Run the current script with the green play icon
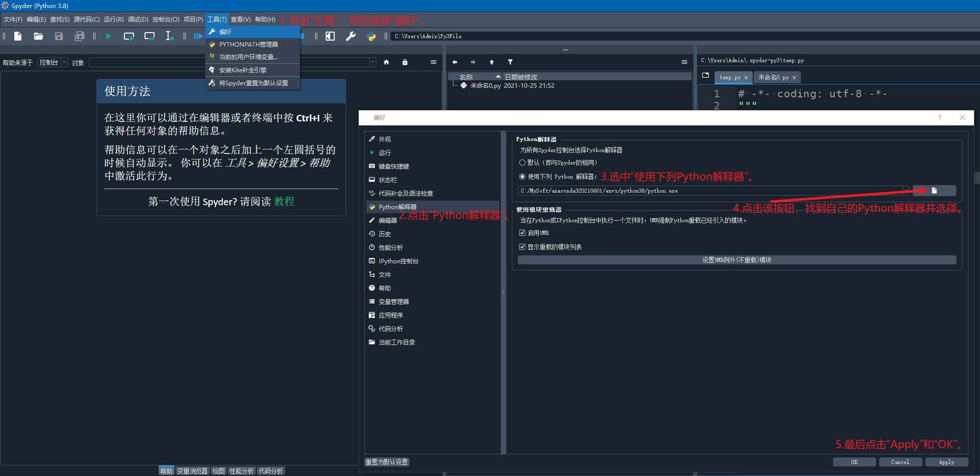Screen dimensions: 980x476 108,36
